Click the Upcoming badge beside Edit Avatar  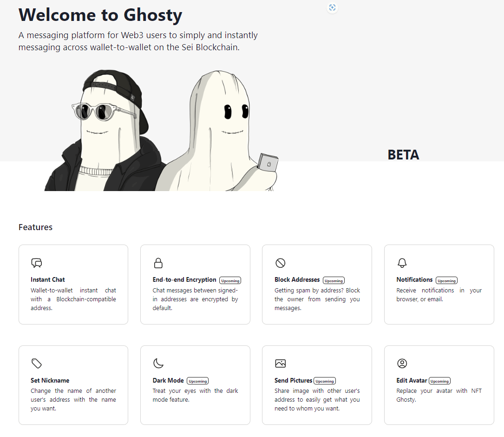(439, 381)
